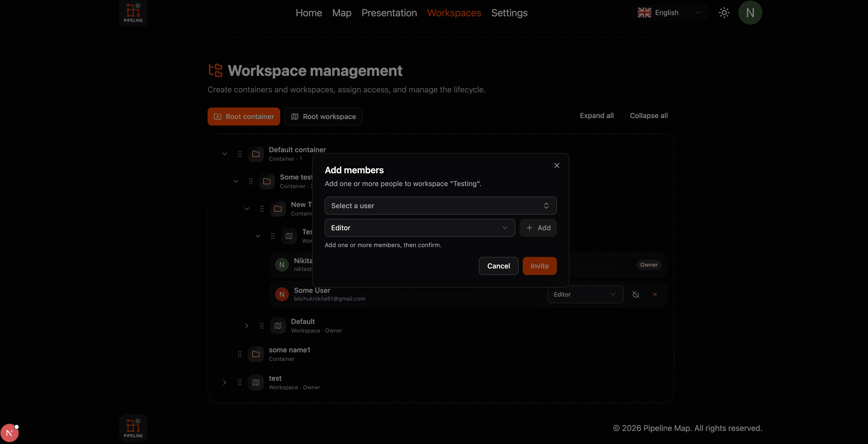Image resolution: width=868 pixels, height=444 pixels.
Task: Click the some name1 folder icon
Action: (256, 354)
